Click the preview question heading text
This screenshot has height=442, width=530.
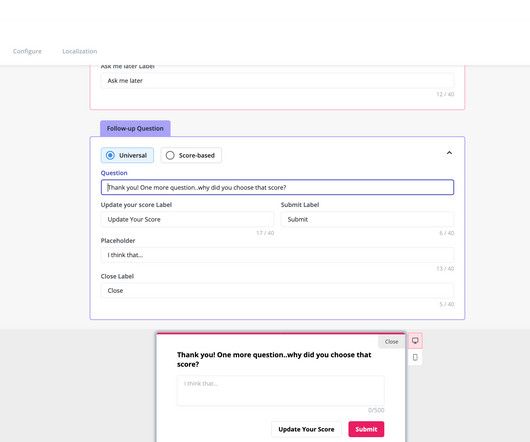[274, 360]
